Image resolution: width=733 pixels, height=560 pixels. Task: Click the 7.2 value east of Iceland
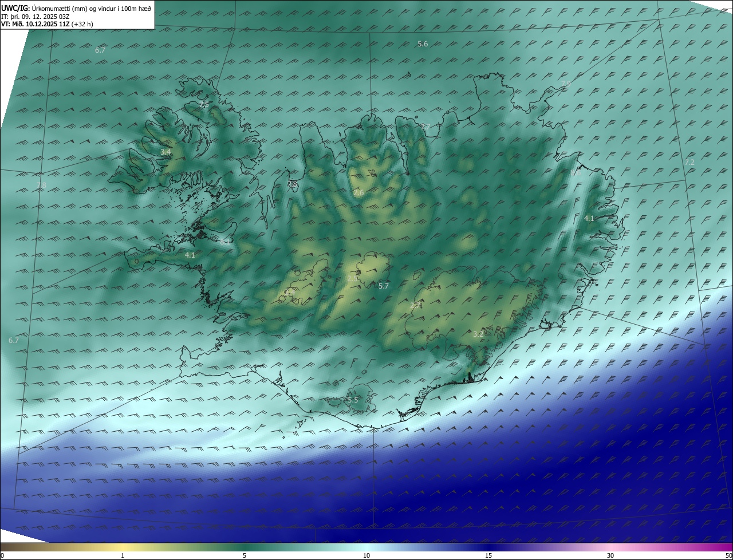pos(689,163)
